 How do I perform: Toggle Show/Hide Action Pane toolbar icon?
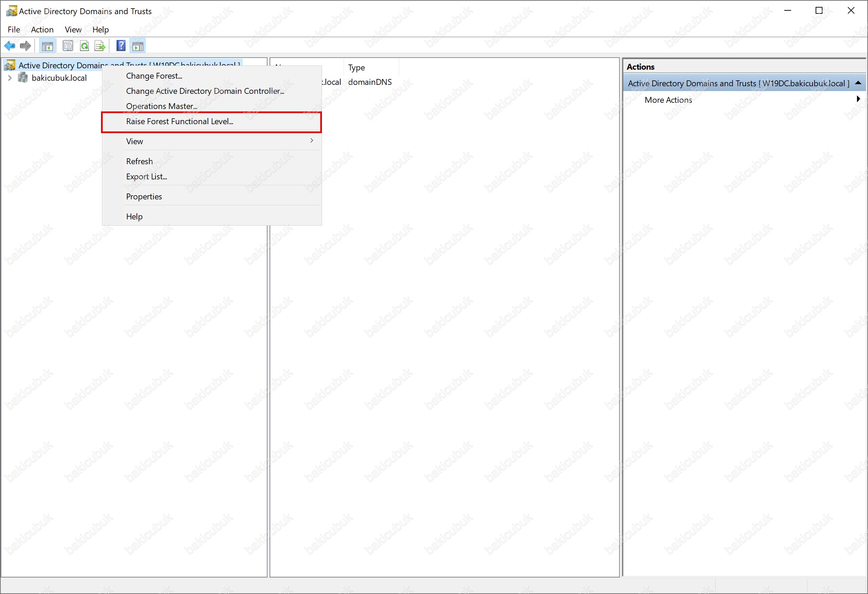[x=138, y=46]
